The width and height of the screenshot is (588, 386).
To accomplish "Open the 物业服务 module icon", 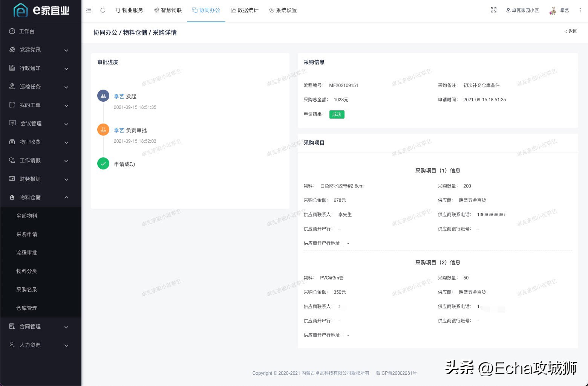I will click(118, 10).
